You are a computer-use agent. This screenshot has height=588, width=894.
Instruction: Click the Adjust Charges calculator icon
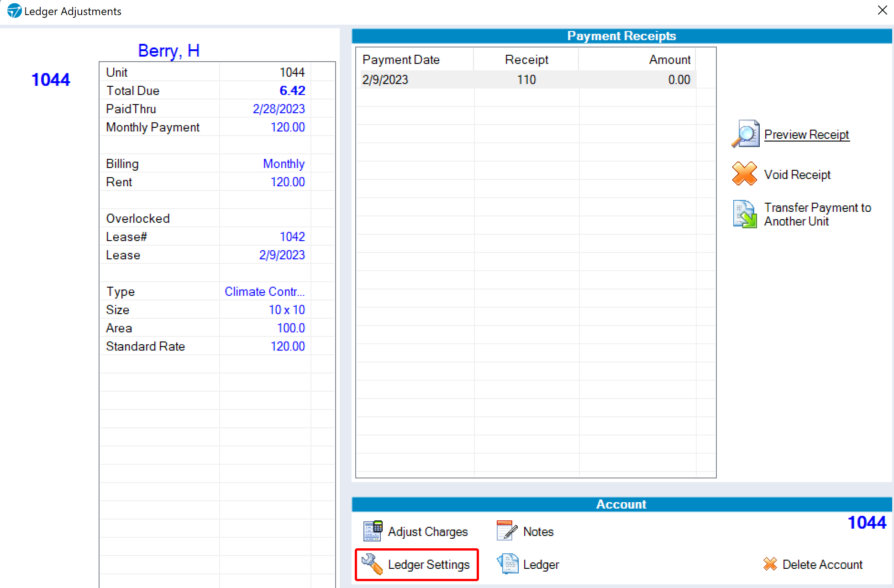(373, 531)
